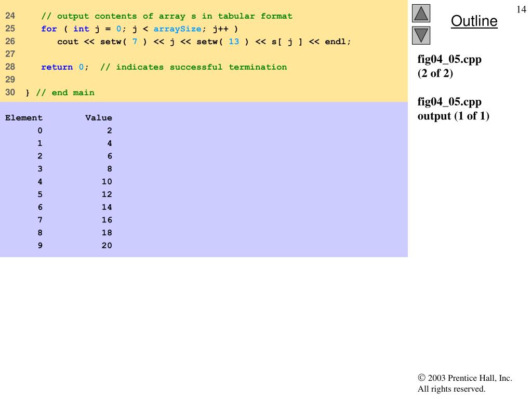Open the Outline link

pyautogui.click(x=474, y=21)
